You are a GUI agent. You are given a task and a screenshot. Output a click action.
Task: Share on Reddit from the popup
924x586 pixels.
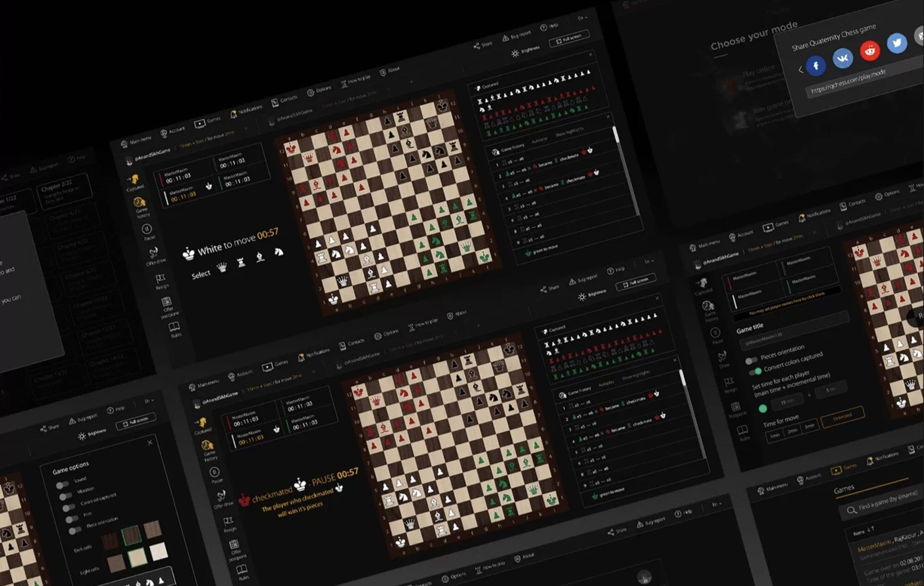tap(870, 50)
